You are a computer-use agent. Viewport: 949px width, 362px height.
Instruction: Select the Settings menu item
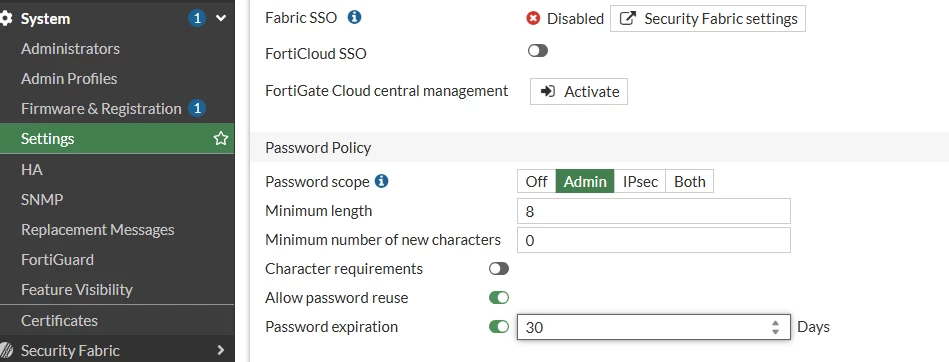[x=117, y=139]
